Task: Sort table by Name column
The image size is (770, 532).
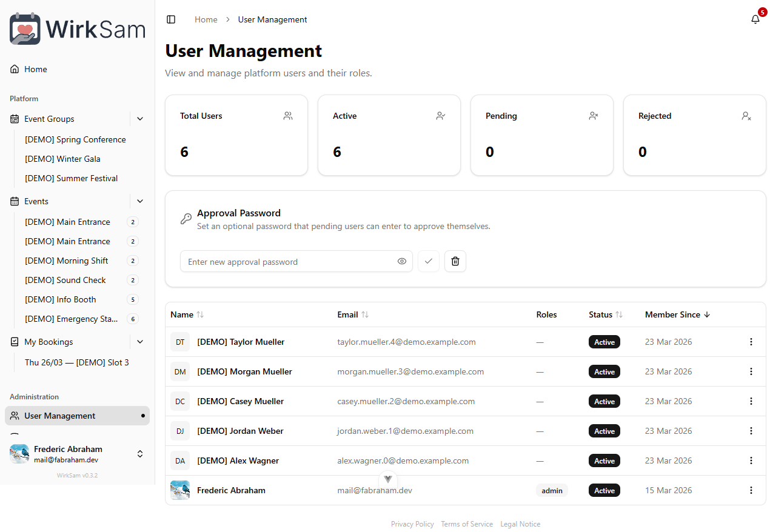Action: pos(187,314)
